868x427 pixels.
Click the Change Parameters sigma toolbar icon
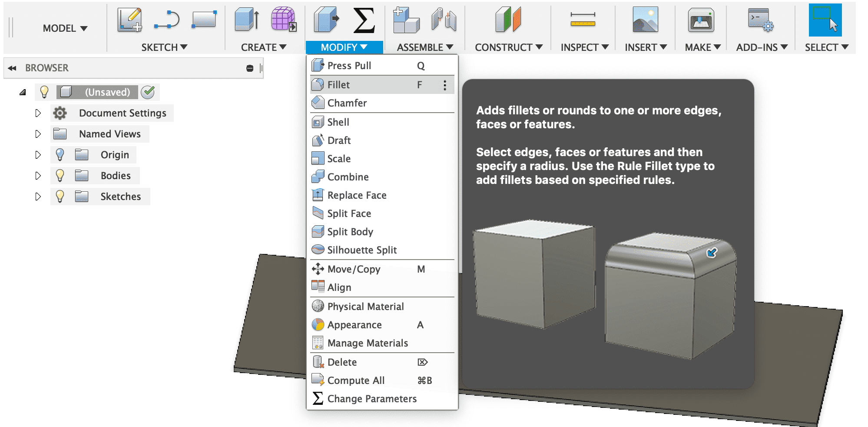364,20
